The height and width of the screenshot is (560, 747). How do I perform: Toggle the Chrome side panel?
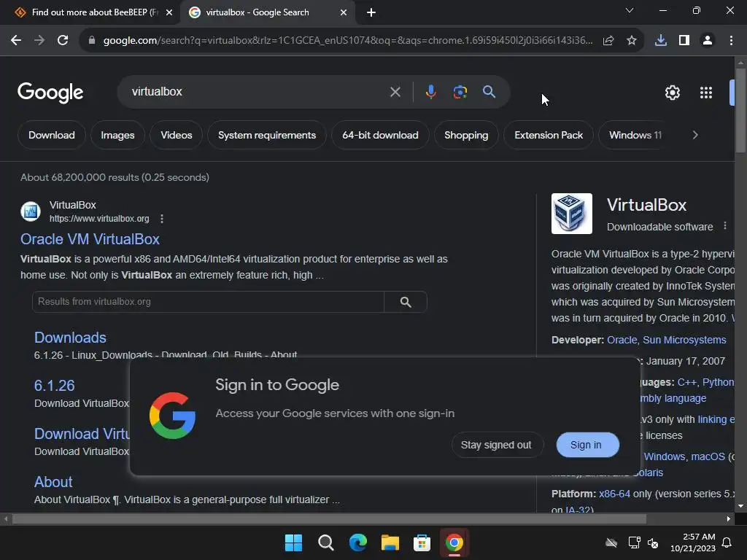[x=684, y=41]
